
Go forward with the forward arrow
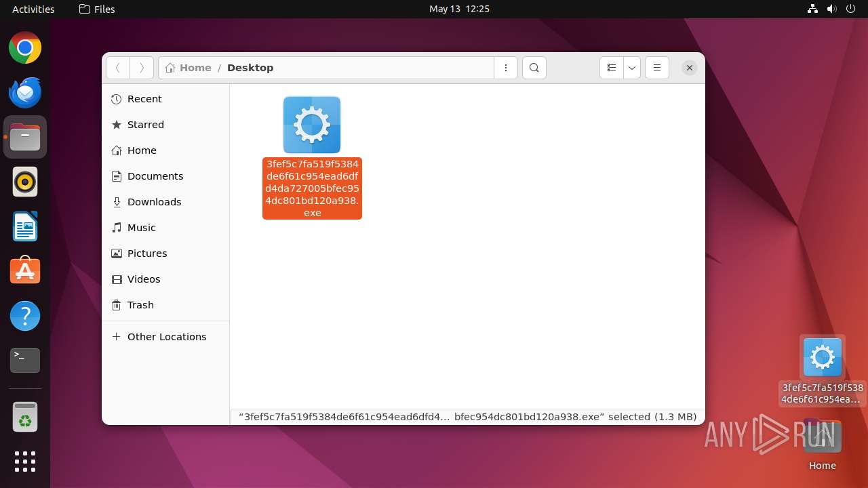[141, 68]
